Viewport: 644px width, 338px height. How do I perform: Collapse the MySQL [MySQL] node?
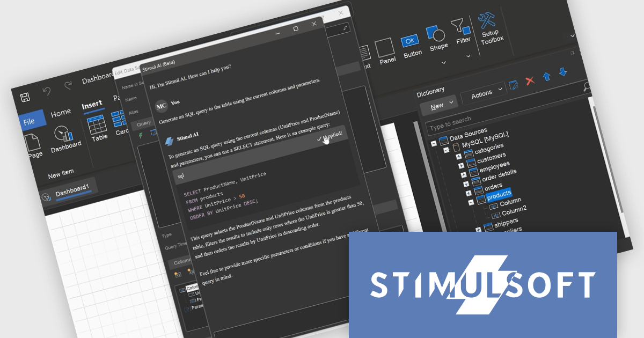coord(445,151)
